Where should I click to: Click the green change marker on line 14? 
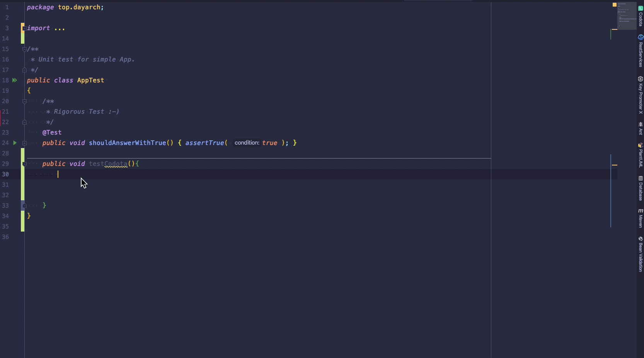click(x=22, y=39)
